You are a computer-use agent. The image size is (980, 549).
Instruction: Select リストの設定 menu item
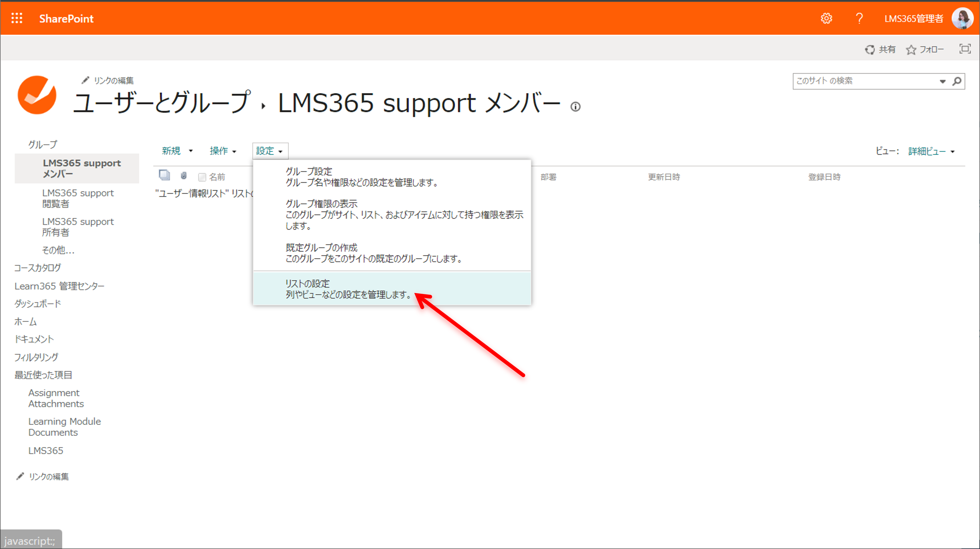click(392, 289)
